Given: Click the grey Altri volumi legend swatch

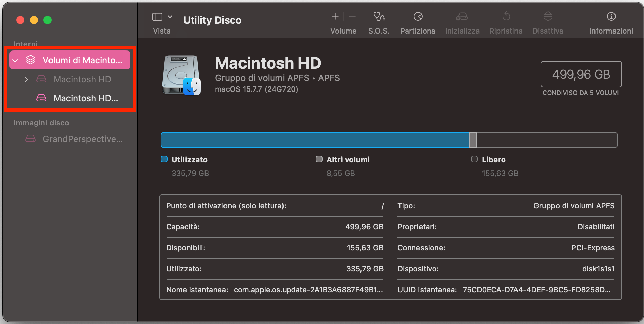Looking at the screenshot, I should (x=319, y=159).
